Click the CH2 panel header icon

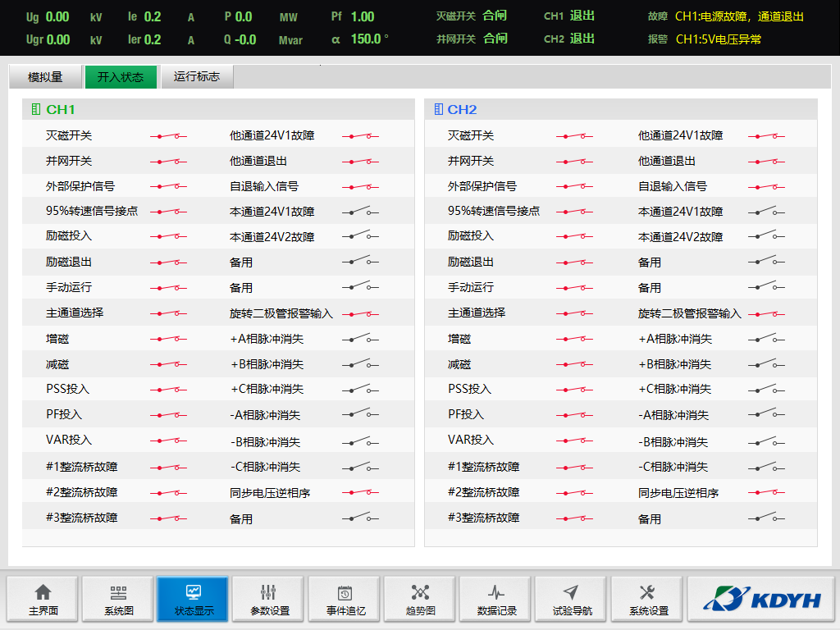tap(438, 109)
